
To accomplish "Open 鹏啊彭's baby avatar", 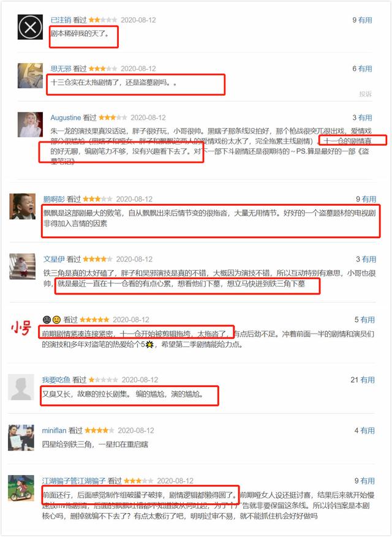I will click(x=22, y=206).
